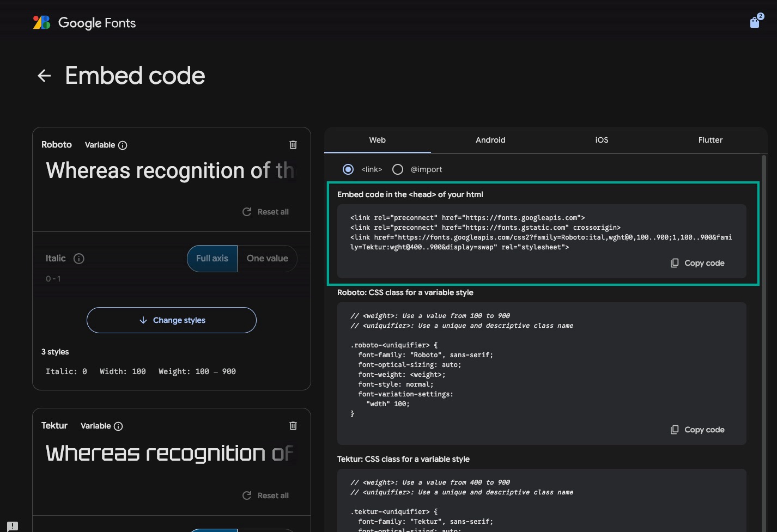Show info about Tektur Variable
The image size is (777, 532).
tap(118, 426)
